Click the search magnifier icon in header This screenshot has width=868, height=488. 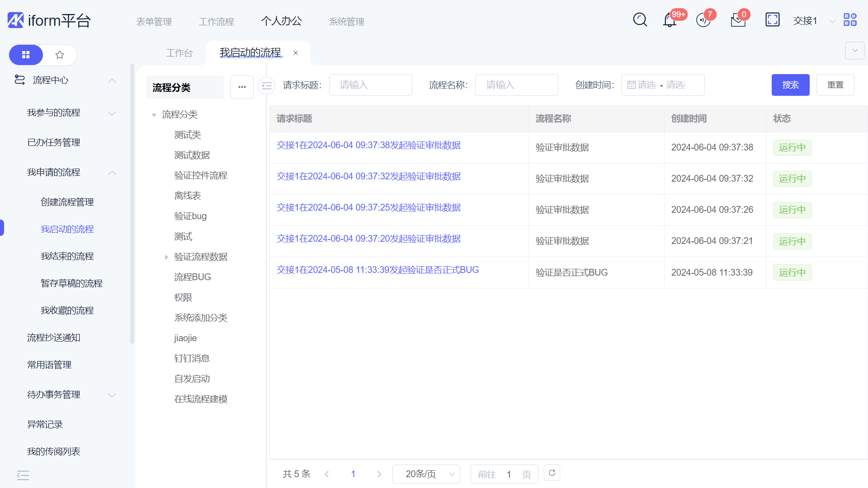click(x=640, y=20)
